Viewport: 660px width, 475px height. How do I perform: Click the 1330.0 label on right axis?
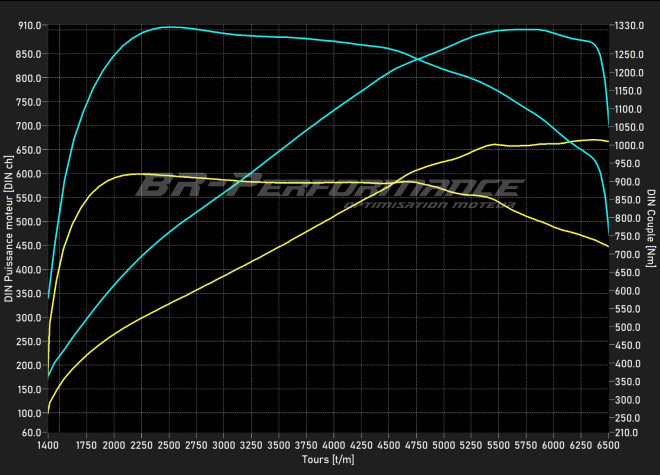pos(631,26)
